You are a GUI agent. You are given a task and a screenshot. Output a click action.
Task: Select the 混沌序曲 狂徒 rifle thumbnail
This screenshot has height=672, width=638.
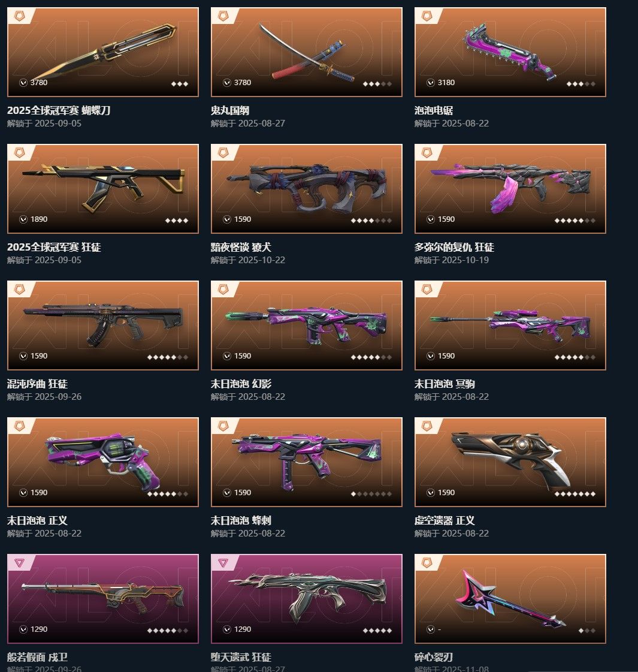103,326
